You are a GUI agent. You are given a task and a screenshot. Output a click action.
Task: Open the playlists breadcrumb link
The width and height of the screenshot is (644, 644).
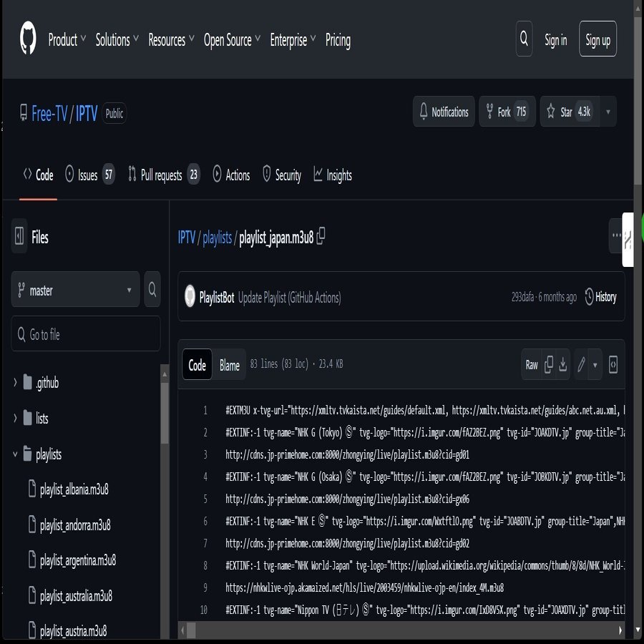click(x=218, y=237)
